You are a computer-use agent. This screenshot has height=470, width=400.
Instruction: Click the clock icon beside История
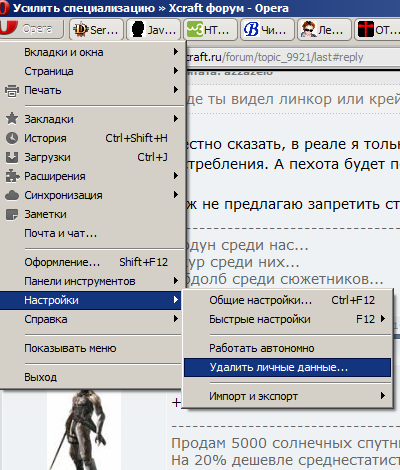coord(12,138)
